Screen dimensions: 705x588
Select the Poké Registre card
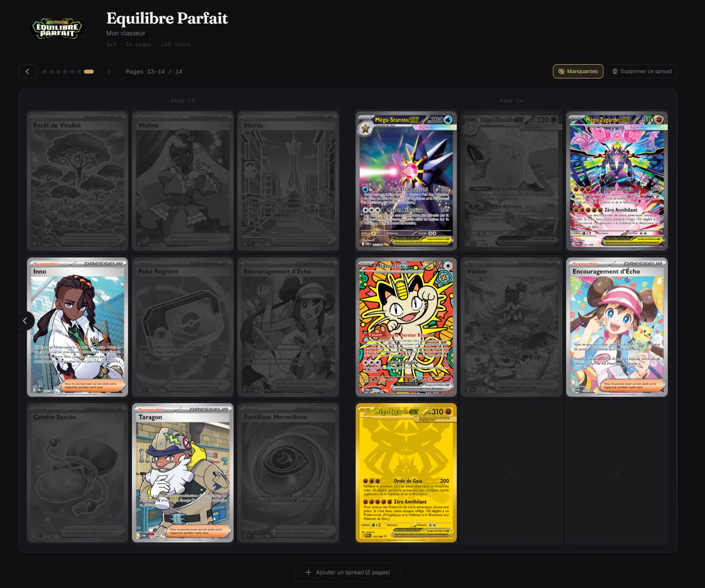coord(183,327)
